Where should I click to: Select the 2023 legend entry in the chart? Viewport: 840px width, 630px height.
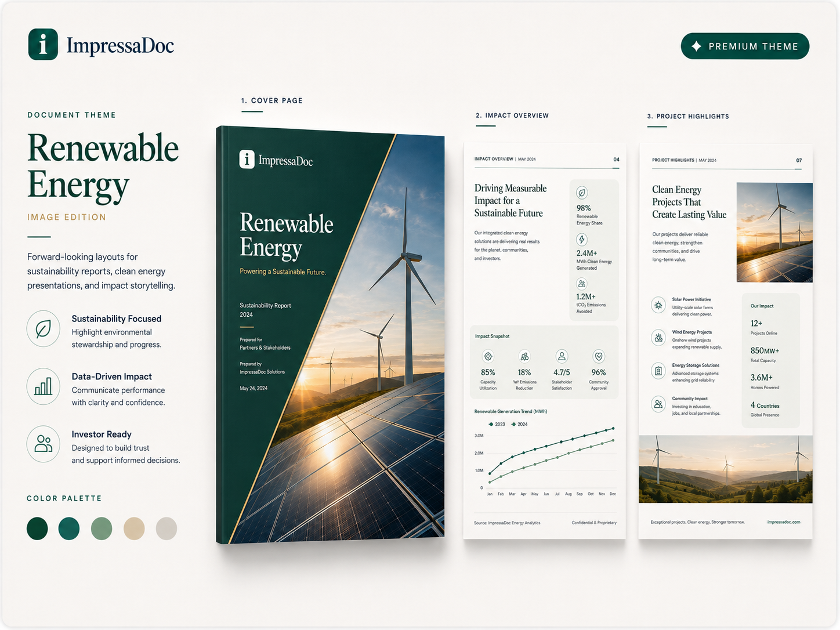(x=497, y=424)
